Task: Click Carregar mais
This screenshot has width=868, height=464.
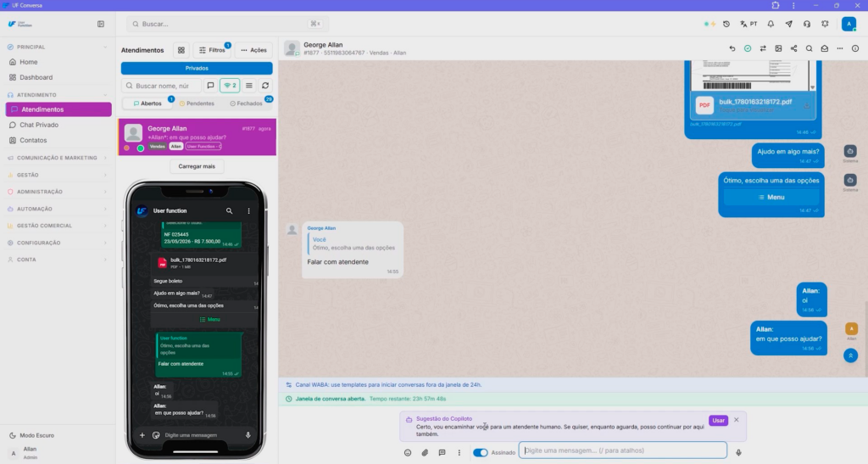Action: [x=197, y=166]
